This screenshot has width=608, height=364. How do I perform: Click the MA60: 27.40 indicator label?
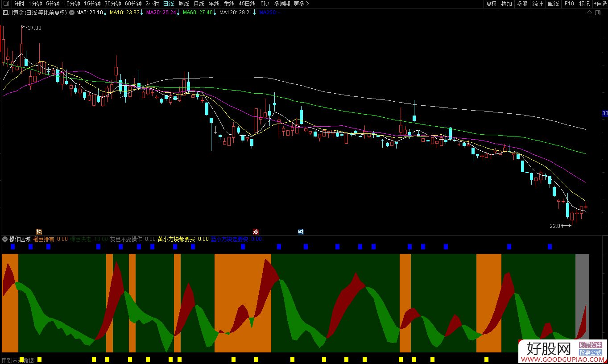point(199,12)
